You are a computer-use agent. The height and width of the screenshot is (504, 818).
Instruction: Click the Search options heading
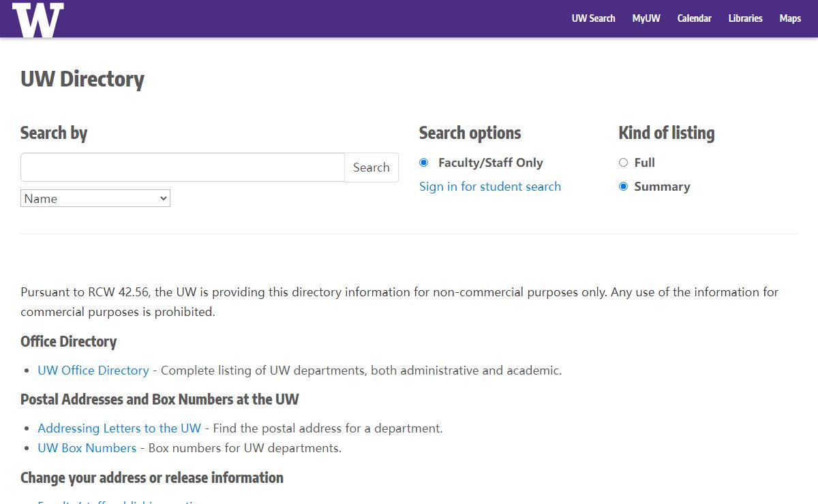[x=470, y=133]
